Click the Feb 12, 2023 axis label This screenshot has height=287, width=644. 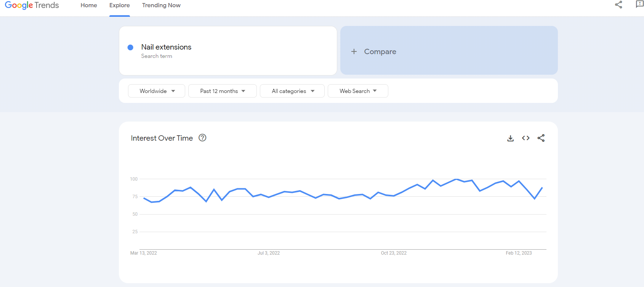tap(519, 253)
